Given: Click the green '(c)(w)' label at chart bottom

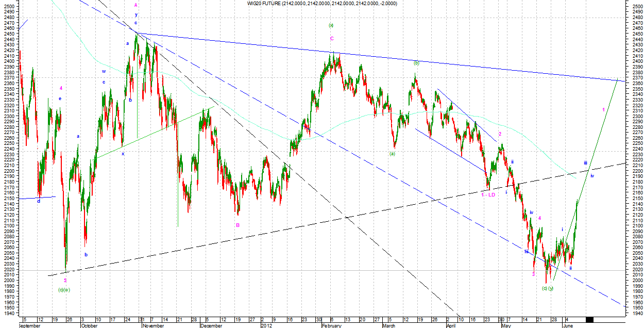Looking at the screenshot, I should point(64,289).
